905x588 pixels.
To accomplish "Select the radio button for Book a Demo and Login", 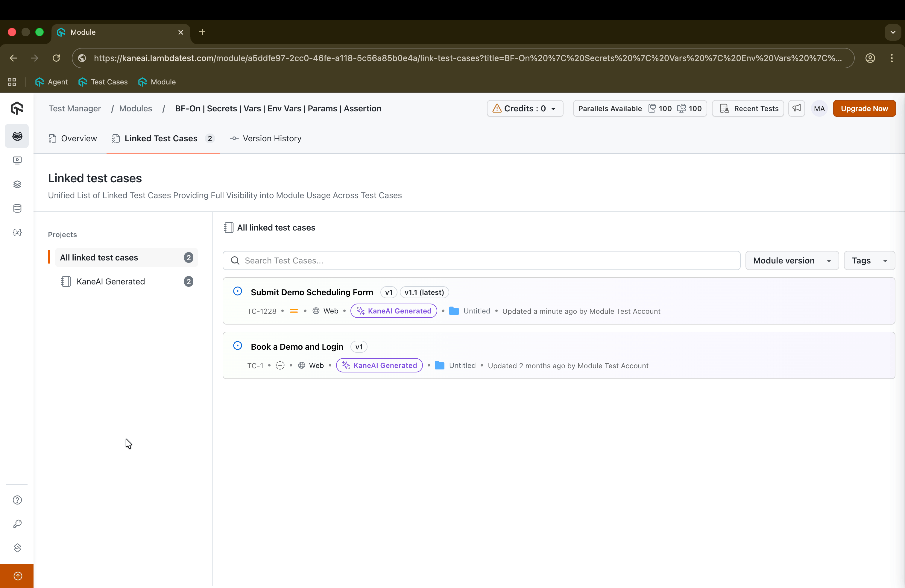I will pyautogui.click(x=237, y=345).
